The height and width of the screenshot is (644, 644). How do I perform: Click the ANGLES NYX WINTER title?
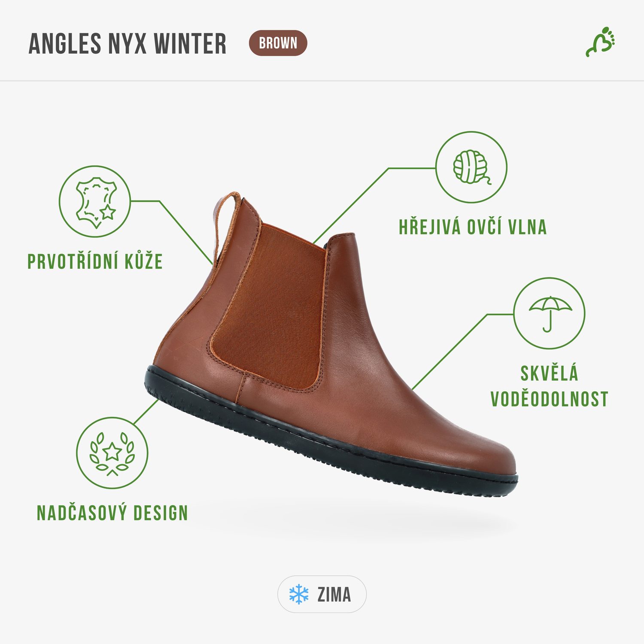pyautogui.click(x=128, y=43)
